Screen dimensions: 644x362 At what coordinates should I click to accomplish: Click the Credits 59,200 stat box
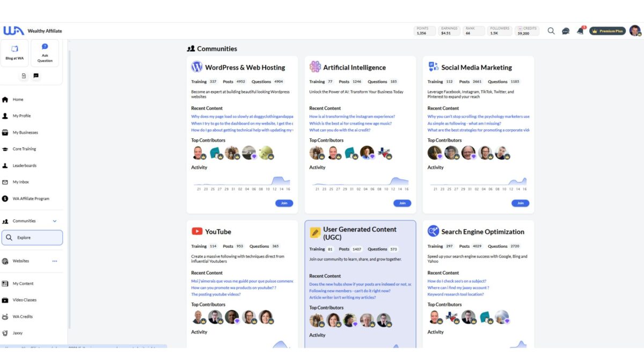click(527, 31)
